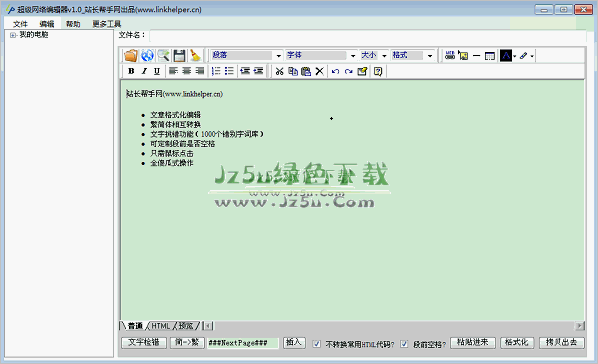
Task: Copy selection with copy icon
Action: point(293,71)
